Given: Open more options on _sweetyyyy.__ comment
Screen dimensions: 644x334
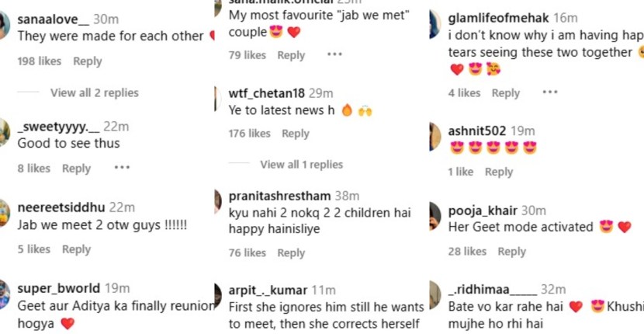Looking at the screenshot, I should point(122,168).
